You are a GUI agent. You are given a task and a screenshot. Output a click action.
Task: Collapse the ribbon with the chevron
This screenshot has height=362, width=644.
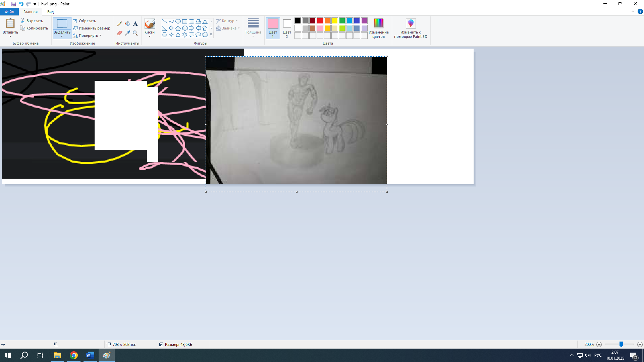click(633, 12)
